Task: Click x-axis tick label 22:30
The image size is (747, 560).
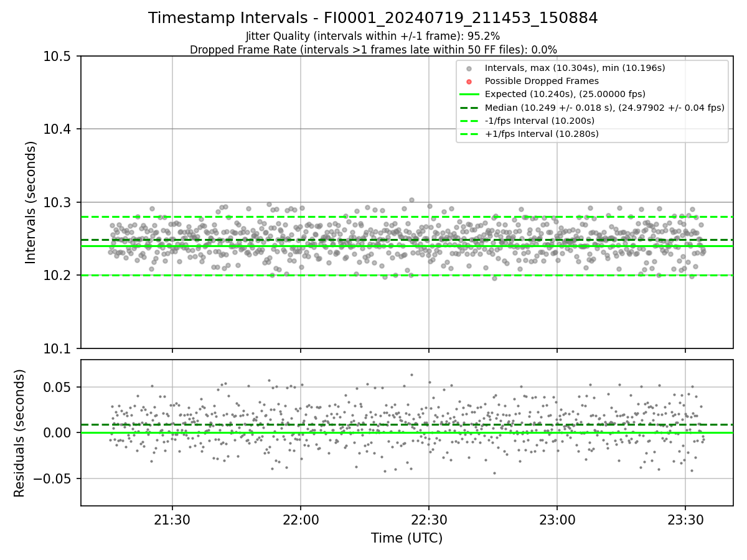Action: click(x=428, y=520)
